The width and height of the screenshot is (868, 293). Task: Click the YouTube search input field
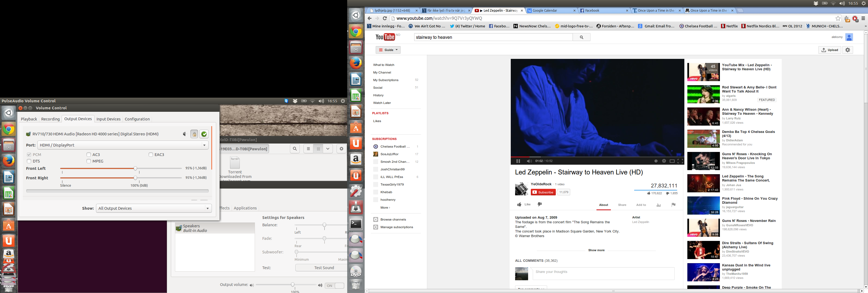tap(493, 37)
